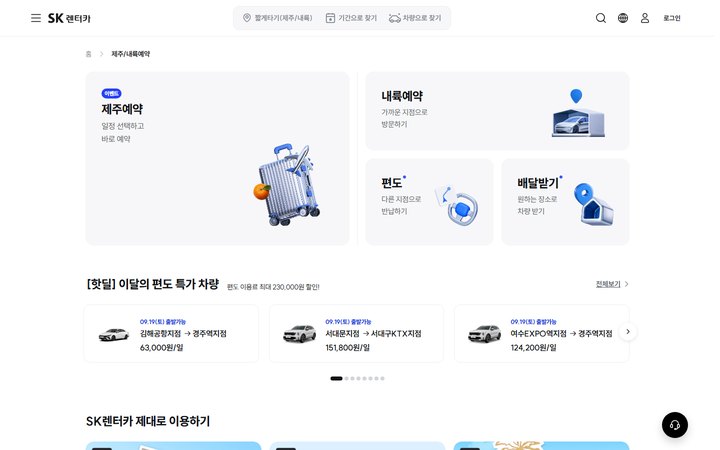Click car image of 124,200원/일 deal

(484, 334)
